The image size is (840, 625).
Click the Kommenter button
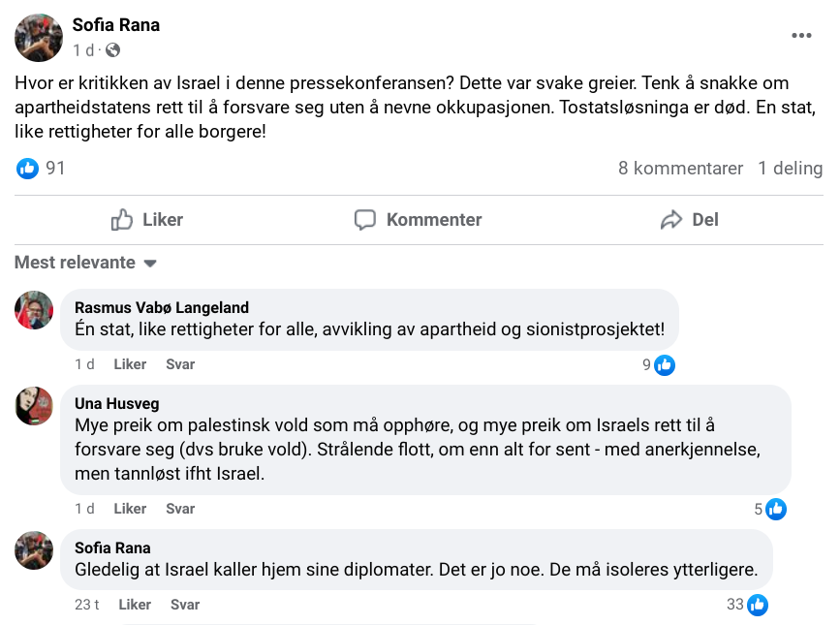pyautogui.click(x=419, y=220)
